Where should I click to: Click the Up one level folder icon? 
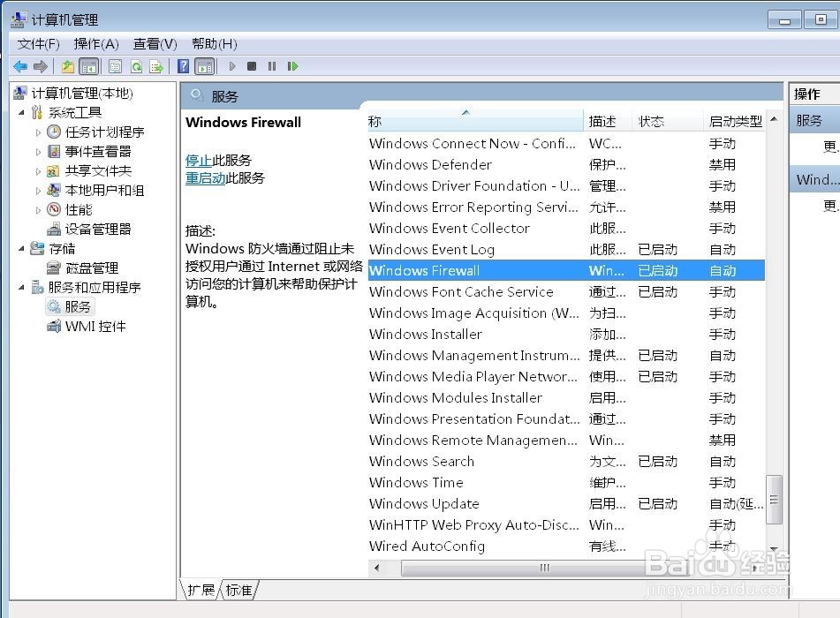tap(67, 66)
